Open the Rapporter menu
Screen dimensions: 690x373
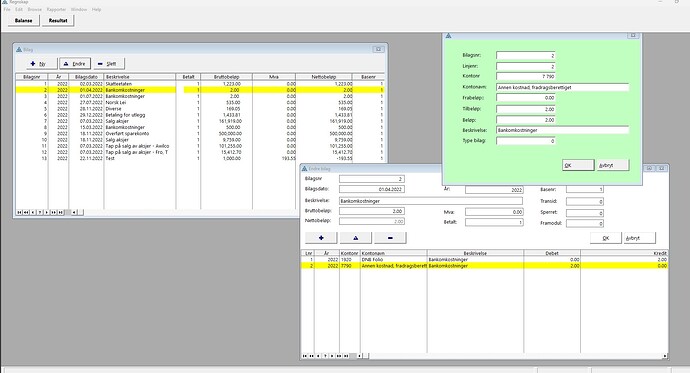point(56,9)
